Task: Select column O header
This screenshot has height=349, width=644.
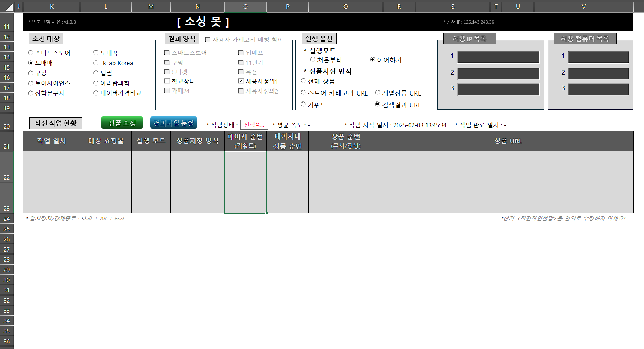Action: 245,7
